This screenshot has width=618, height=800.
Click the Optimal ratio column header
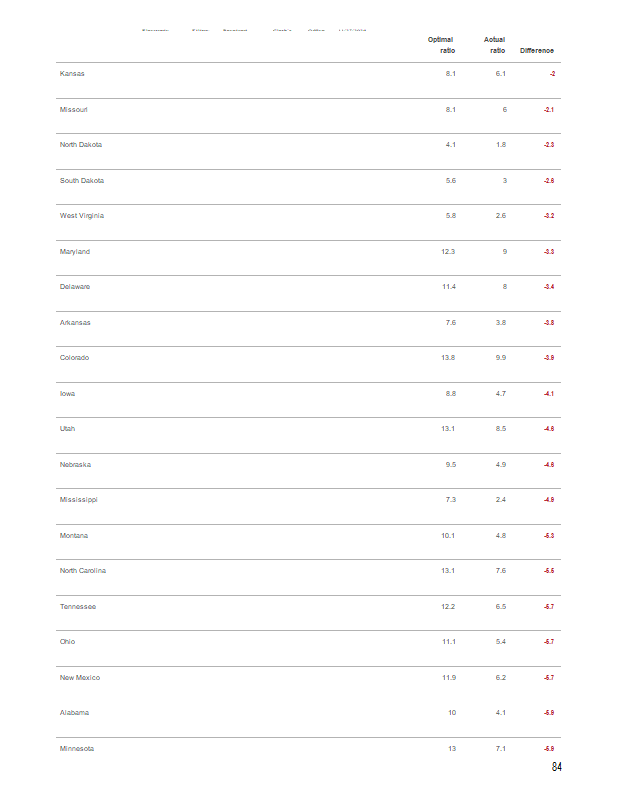coord(441,45)
